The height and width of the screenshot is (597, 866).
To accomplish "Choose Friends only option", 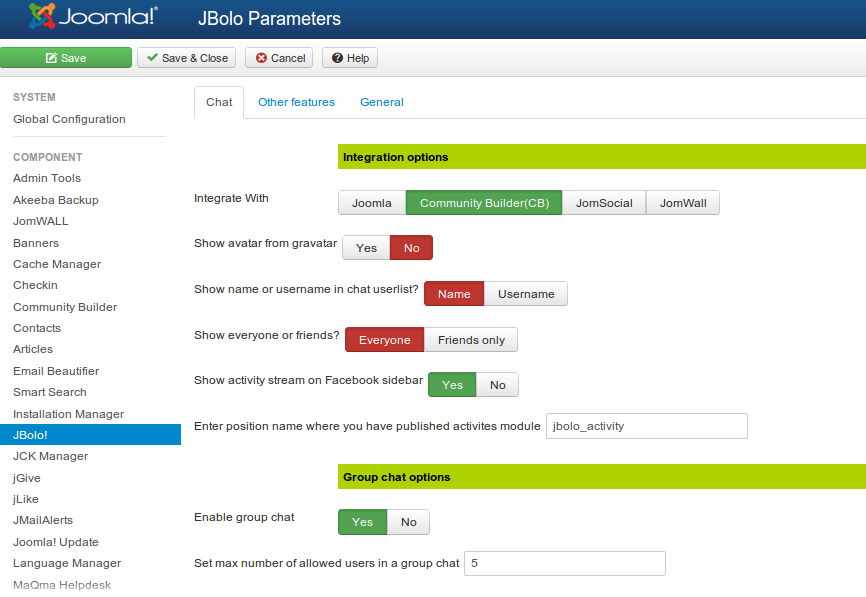I will tap(471, 340).
